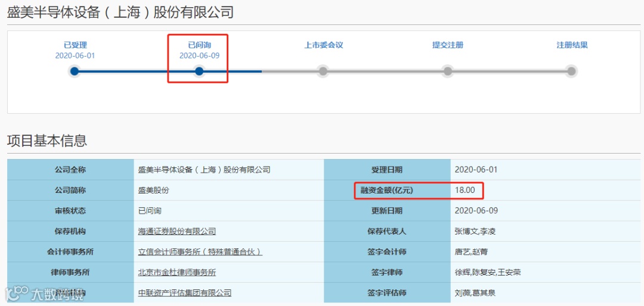The width and height of the screenshot is (644, 306).
Task: Click the 融资金额(亿元) label cell
Action: click(387, 191)
